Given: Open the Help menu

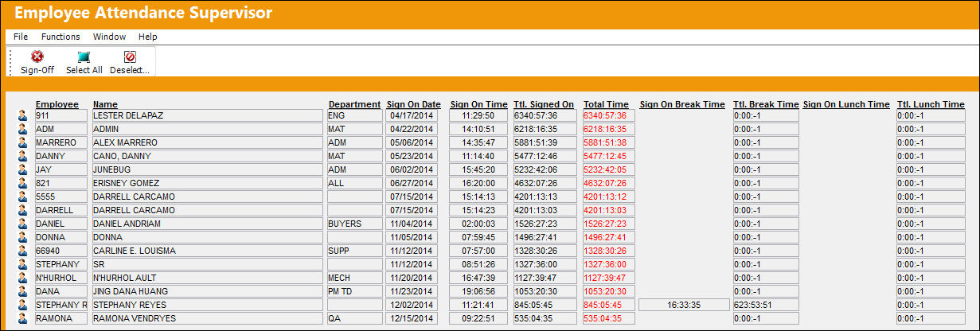Looking at the screenshot, I should [x=148, y=37].
